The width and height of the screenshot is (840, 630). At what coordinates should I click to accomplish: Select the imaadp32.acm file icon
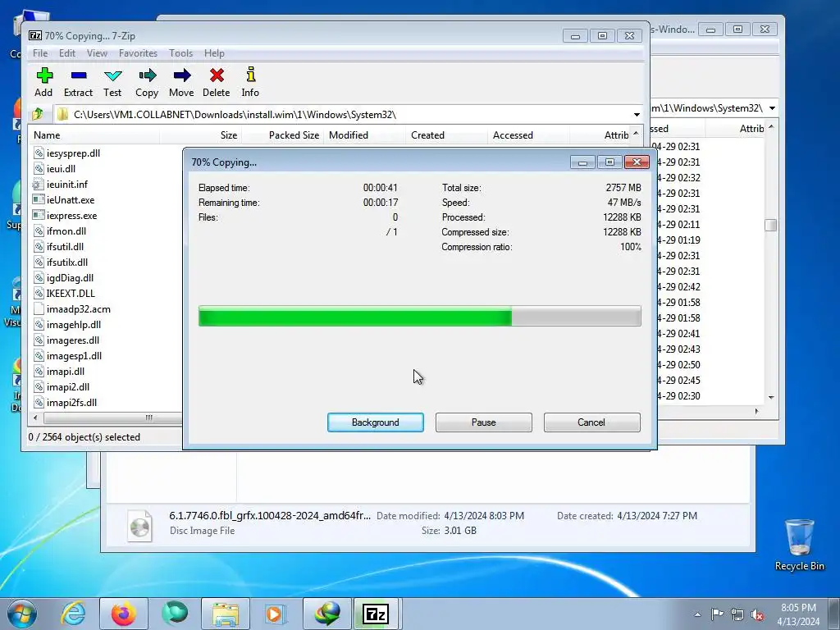(x=39, y=309)
